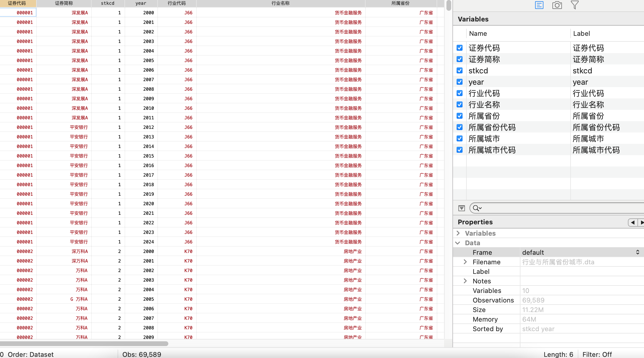Click the blue Properties panel toggle icon
Screen dimensions: 644x358
539,5
